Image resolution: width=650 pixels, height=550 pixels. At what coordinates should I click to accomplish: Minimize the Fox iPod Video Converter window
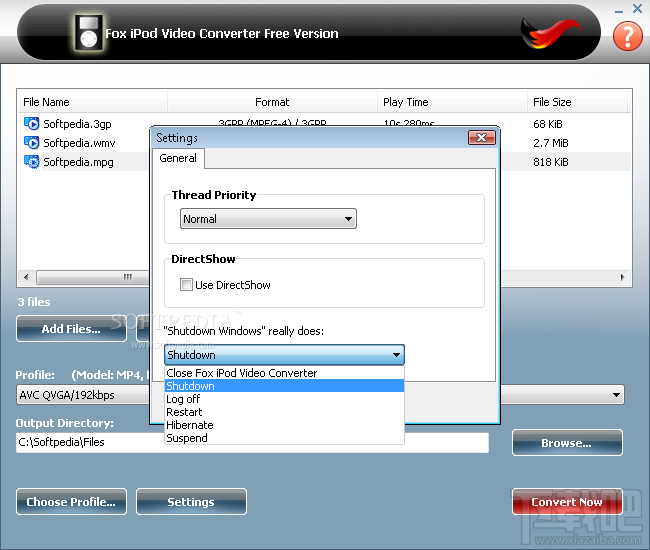click(619, 10)
